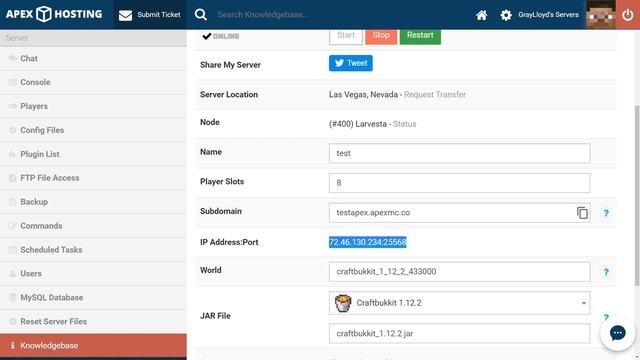Click the Config Files sidebar icon

[13, 130]
